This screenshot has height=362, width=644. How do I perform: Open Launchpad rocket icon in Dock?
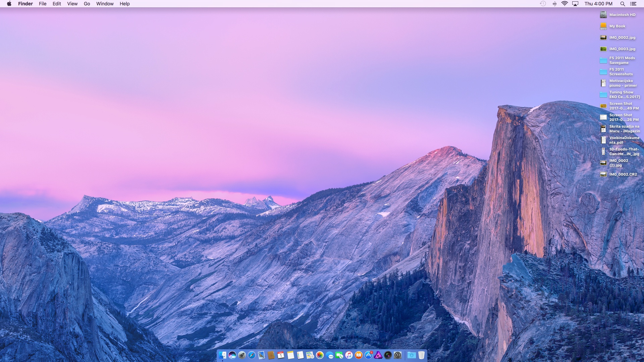(x=242, y=355)
